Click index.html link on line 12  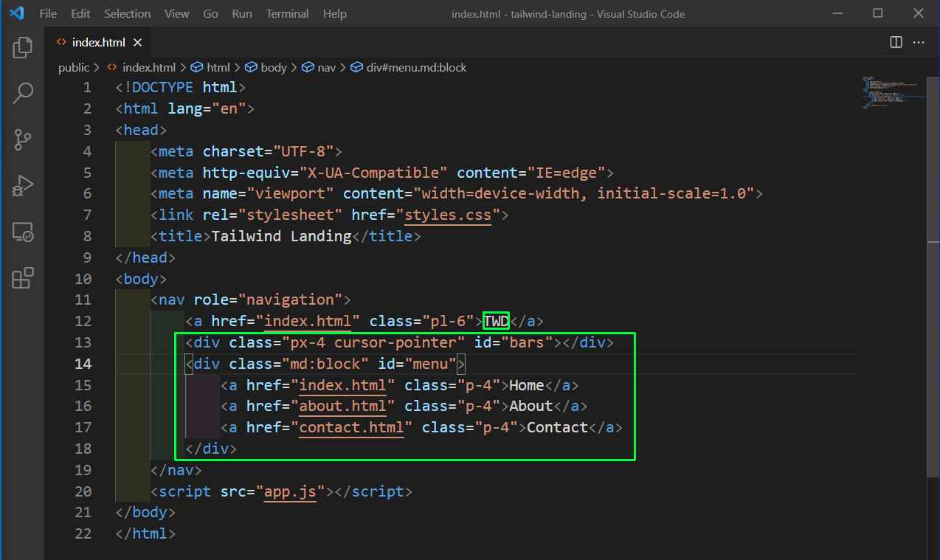(x=308, y=321)
